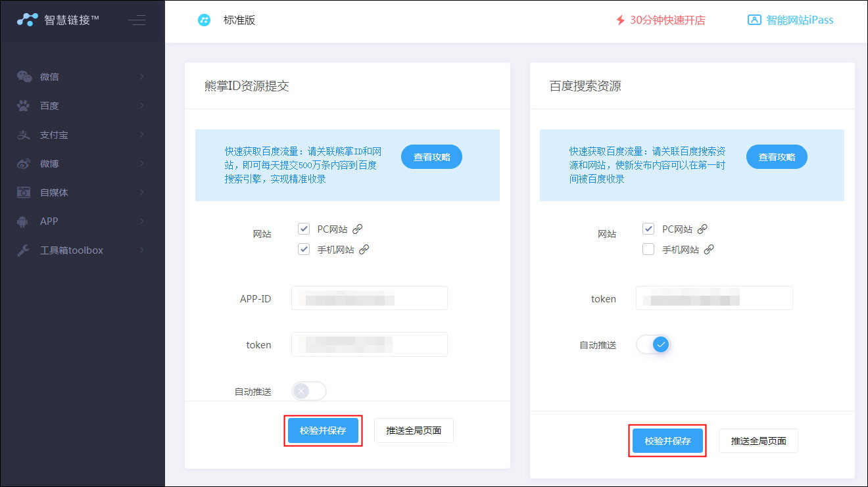Click 查看攻略 in 百度搜索资源 panel
Image resolution: width=868 pixels, height=487 pixels.
[x=777, y=157]
